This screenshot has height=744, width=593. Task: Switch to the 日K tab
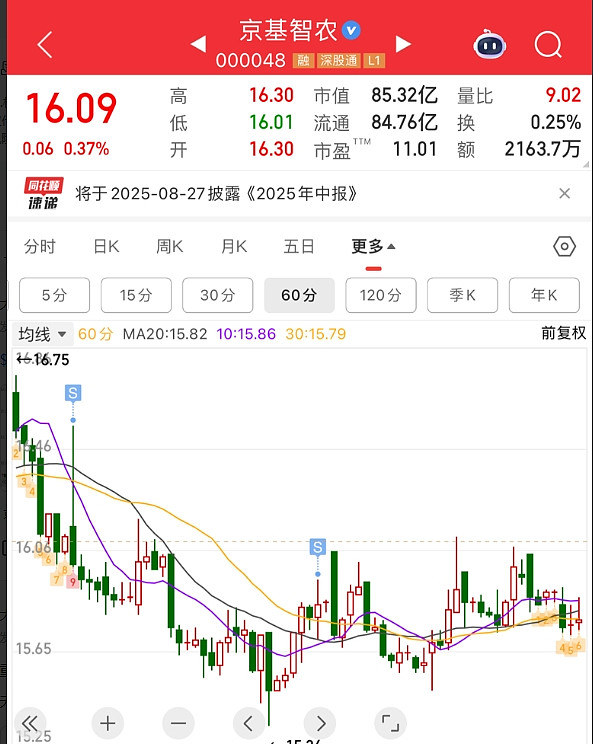(106, 247)
